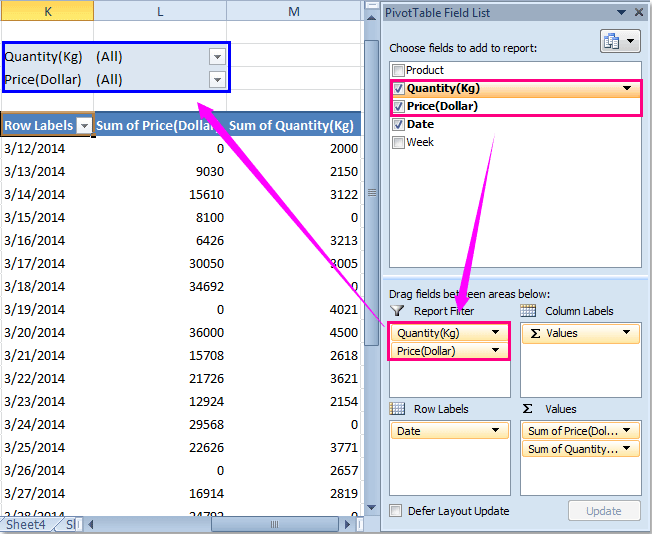Viewport: 652px width, 534px height.
Task: Select column L header
Action: point(160,11)
